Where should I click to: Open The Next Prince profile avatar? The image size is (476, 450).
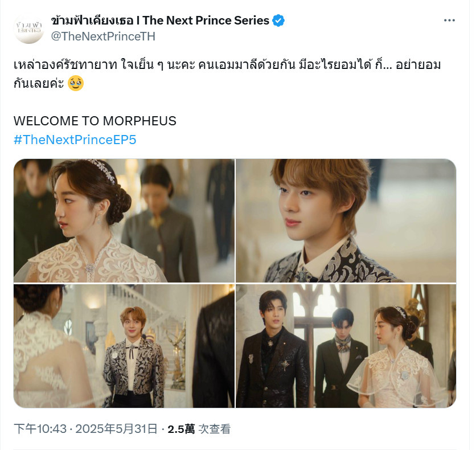[x=29, y=29]
